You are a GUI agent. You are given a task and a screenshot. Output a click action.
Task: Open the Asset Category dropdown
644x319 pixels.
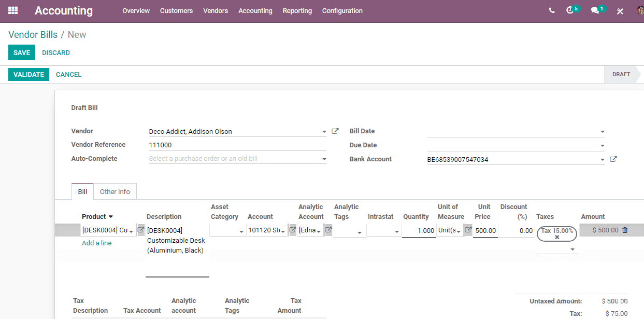pyautogui.click(x=227, y=231)
